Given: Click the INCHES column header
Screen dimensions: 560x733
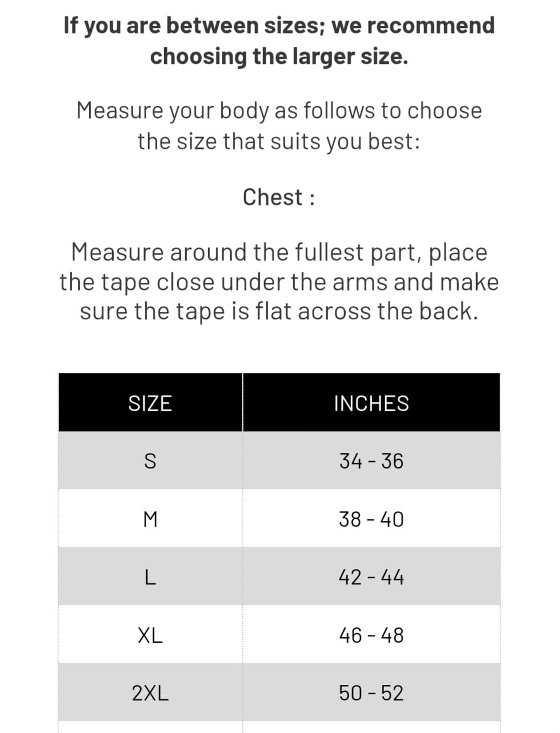Looking at the screenshot, I should coord(371,403).
